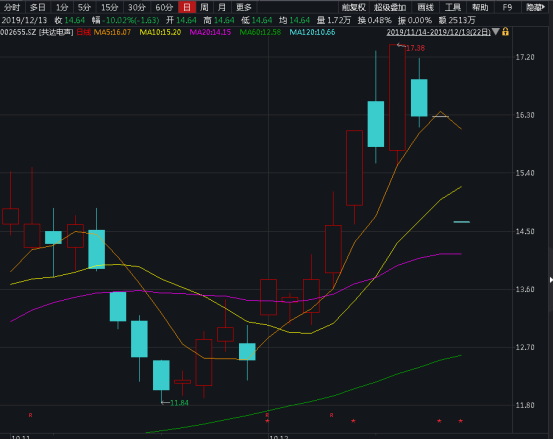Click the last flat cyan candle at 14.64
This screenshot has width=554, height=440.
pyautogui.click(x=461, y=222)
